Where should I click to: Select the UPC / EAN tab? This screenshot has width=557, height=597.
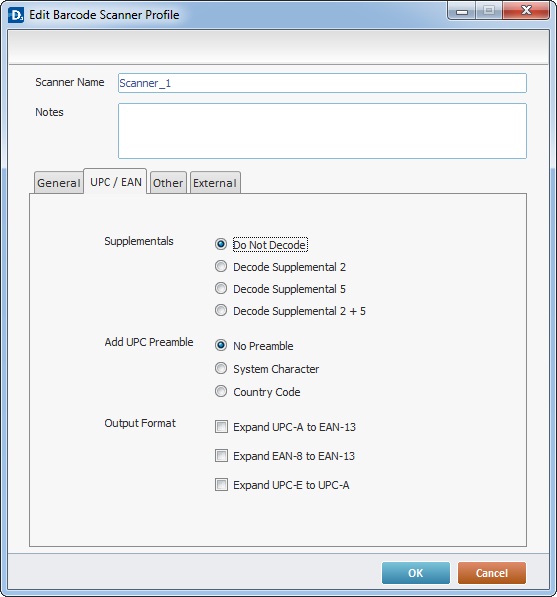(x=115, y=182)
